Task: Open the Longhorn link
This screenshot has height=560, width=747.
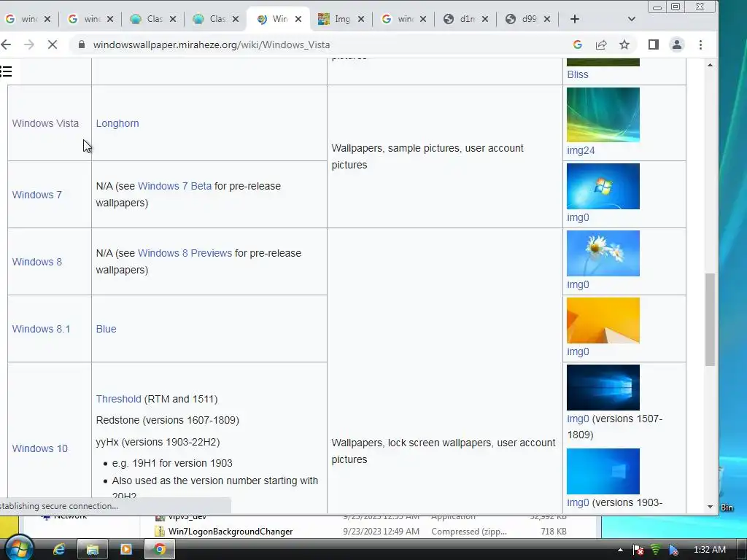Action: pyautogui.click(x=117, y=123)
